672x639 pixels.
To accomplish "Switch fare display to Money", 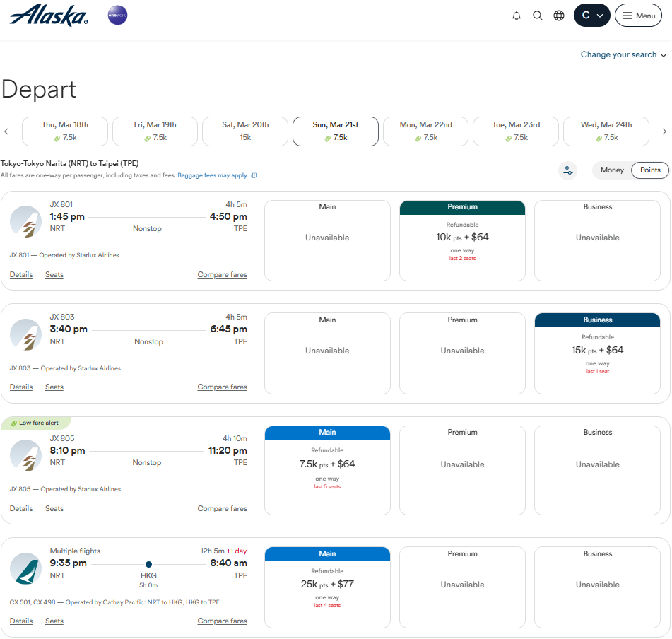I will click(x=612, y=170).
